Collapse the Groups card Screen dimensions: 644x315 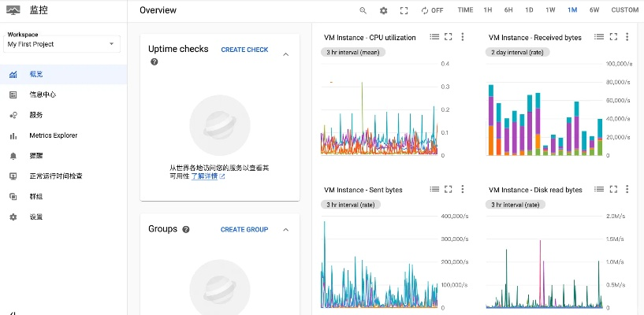286,230
